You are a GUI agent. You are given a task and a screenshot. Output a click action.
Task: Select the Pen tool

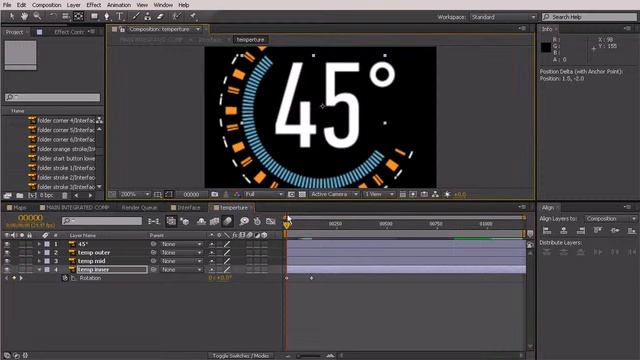pos(107,16)
